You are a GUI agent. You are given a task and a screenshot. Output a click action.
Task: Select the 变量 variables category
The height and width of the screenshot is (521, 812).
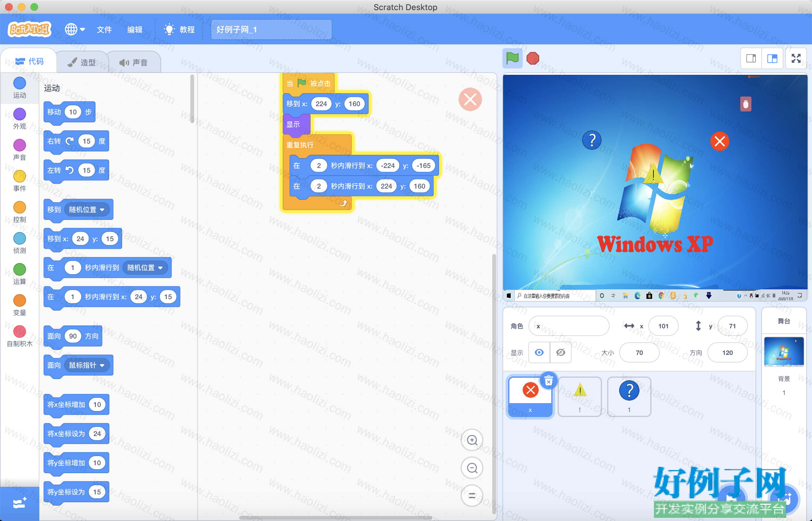[20, 306]
